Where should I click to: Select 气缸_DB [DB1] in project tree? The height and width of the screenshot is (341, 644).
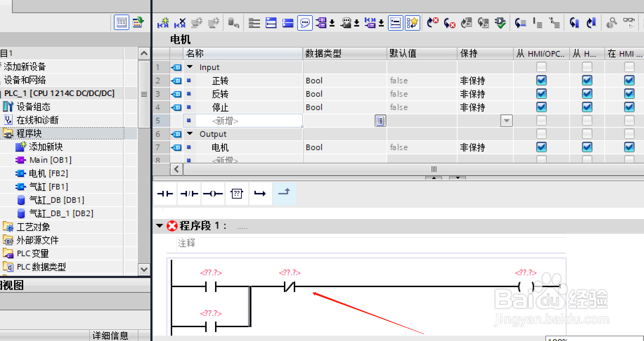point(56,200)
